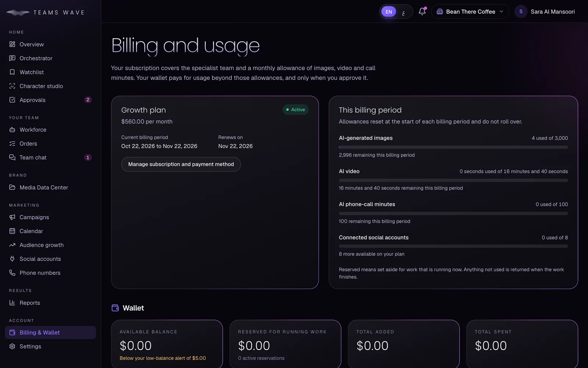Go to Media Data Center

pyautogui.click(x=50, y=187)
